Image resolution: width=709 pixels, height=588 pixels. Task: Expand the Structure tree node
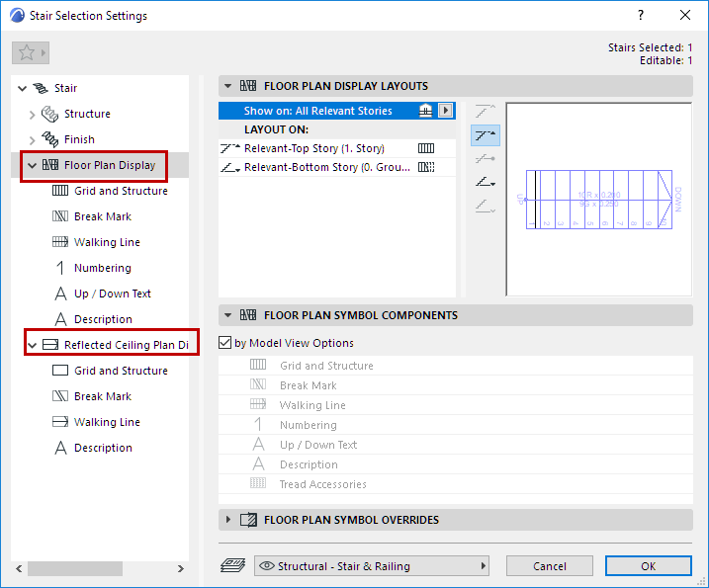click(32, 115)
